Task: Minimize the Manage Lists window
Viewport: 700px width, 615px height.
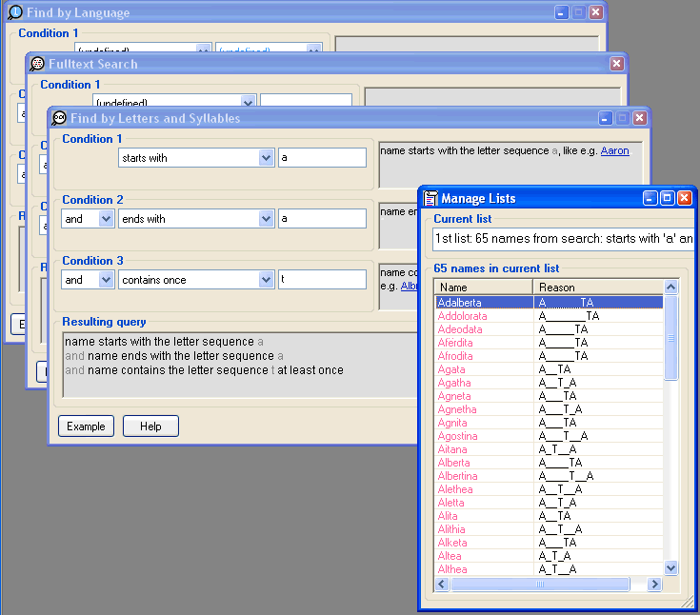Action: [x=650, y=198]
